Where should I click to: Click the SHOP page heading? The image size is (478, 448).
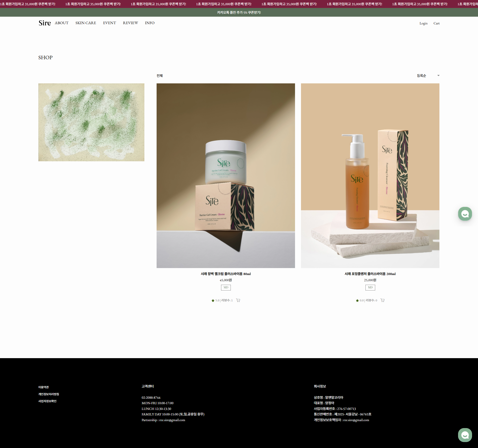45,57
